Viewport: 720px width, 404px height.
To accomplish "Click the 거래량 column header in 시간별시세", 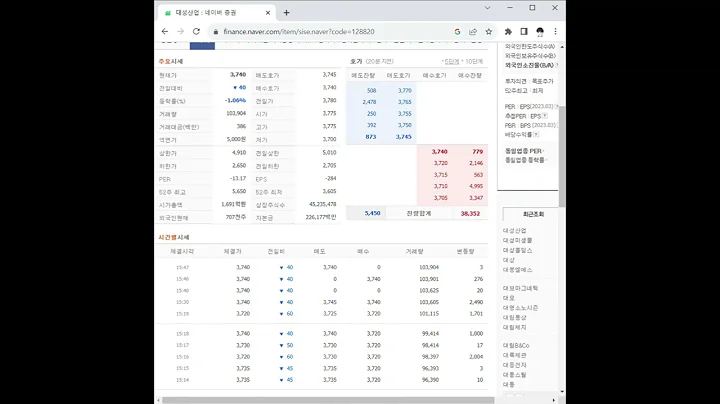I will (x=414, y=252).
